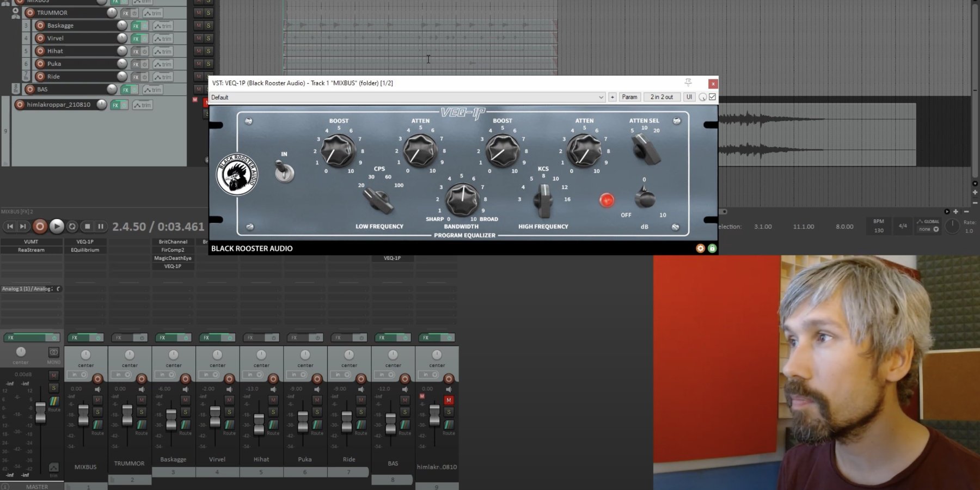Click the red power lamp on VEQ-1P
This screenshot has width=980, height=490.
(x=607, y=200)
